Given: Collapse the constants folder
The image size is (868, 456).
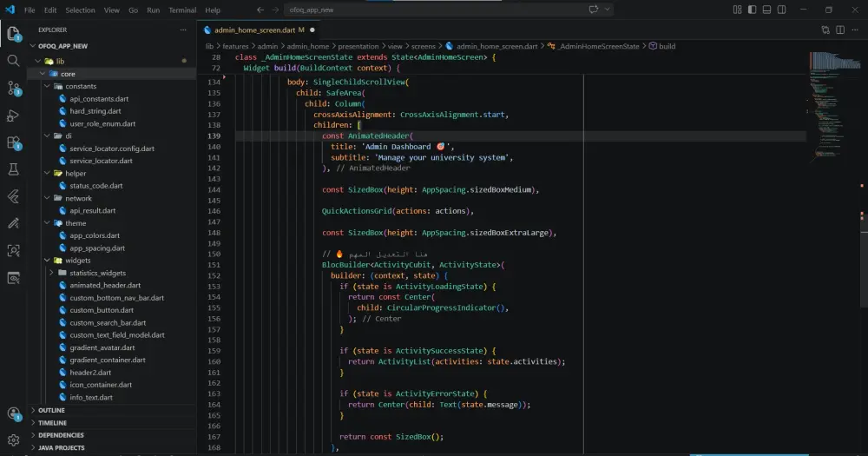Looking at the screenshot, I should click(x=47, y=86).
